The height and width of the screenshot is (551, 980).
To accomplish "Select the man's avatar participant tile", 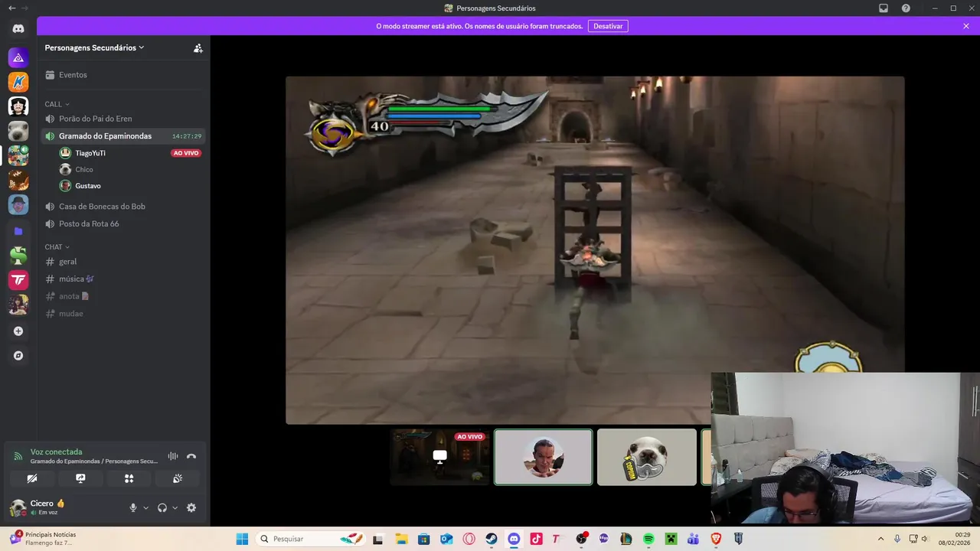I will 543,457.
